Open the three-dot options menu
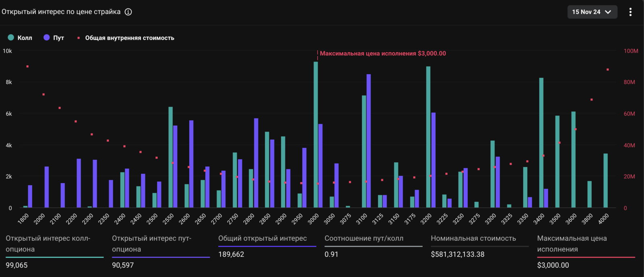The height and width of the screenshot is (277, 644). (x=630, y=12)
